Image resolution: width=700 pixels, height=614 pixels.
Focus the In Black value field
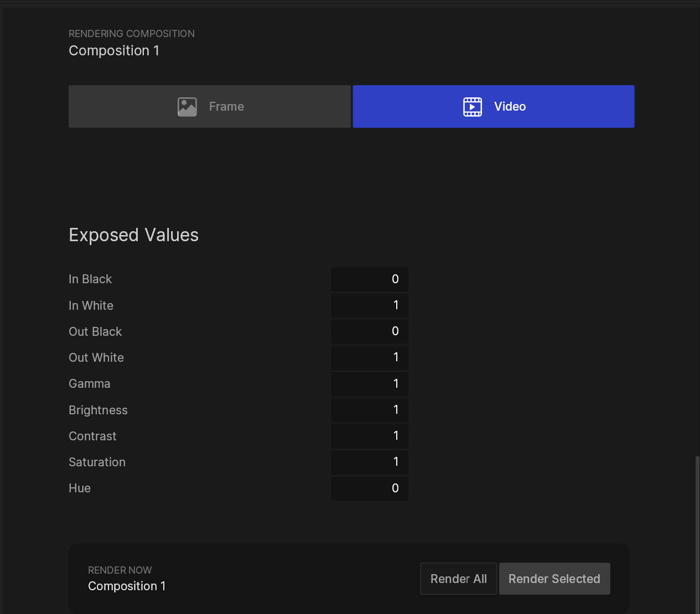point(369,279)
